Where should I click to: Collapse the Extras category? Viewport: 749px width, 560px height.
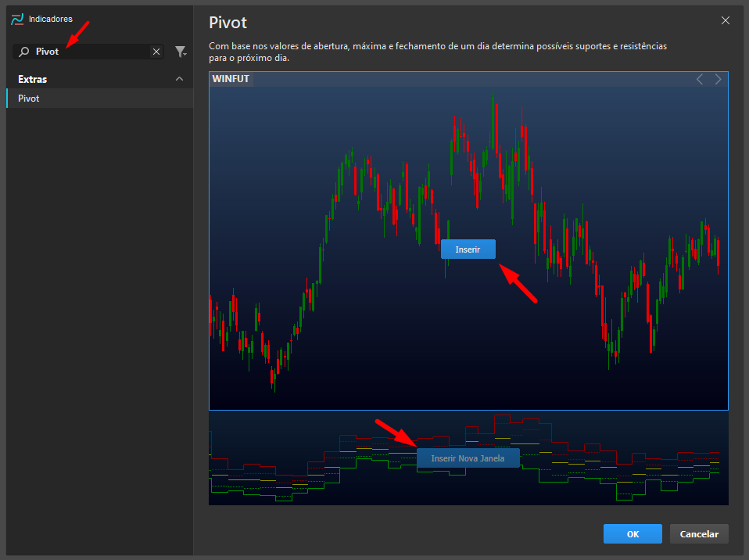click(179, 79)
